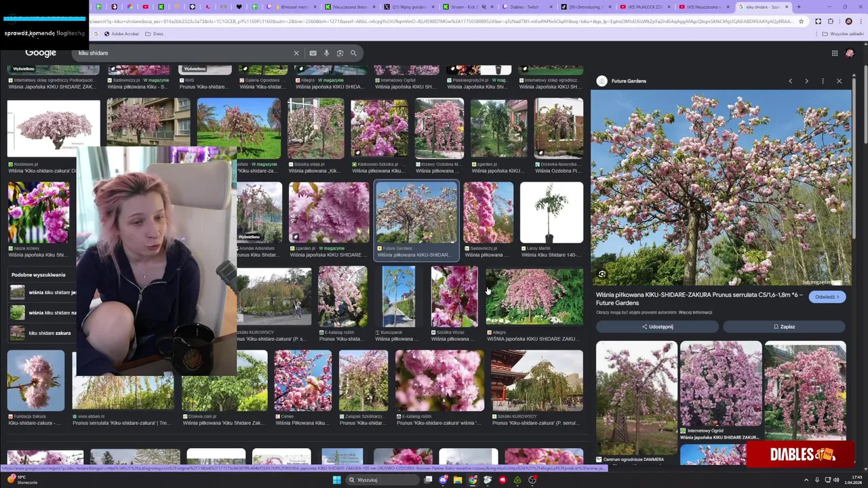Go to previous image in preview panel
Image resolution: width=868 pixels, height=488 pixels.
[x=790, y=81]
